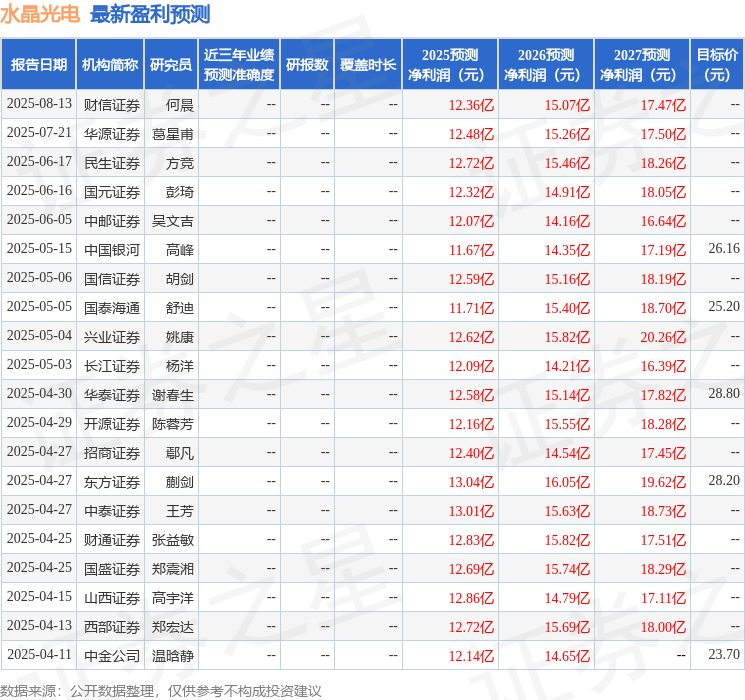Click researcher name 郑震湘
Viewport: 745px width, 700px height.
tap(172, 568)
